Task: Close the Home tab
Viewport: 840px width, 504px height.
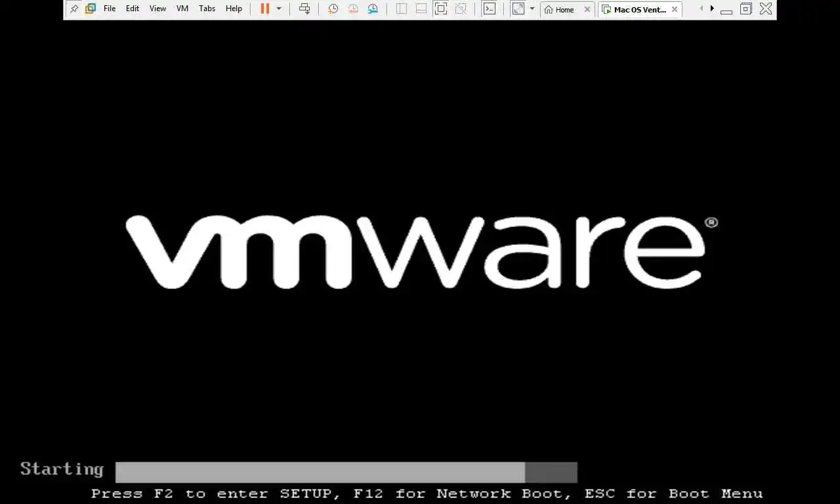Action: [x=587, y=10]
